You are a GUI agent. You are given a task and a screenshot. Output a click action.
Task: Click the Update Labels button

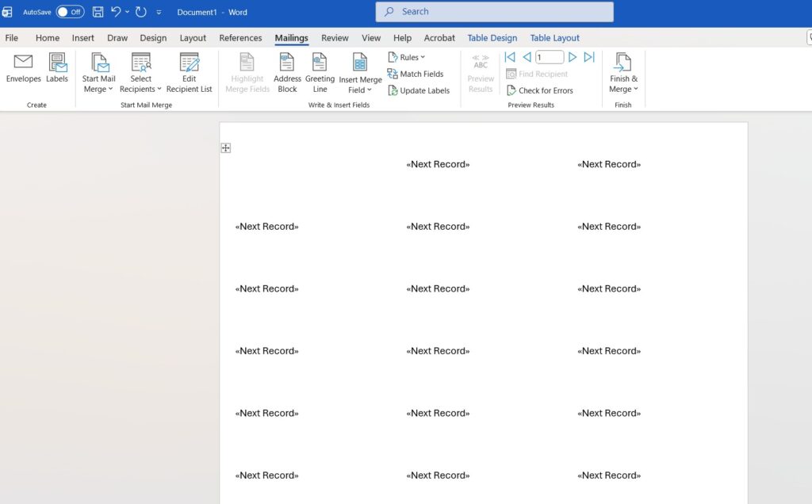419,90
